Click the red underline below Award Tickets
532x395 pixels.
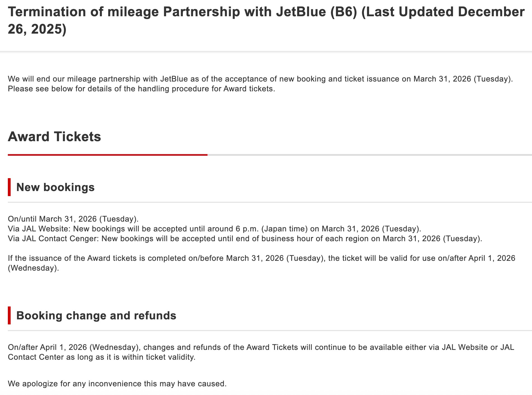pos(108,155)
